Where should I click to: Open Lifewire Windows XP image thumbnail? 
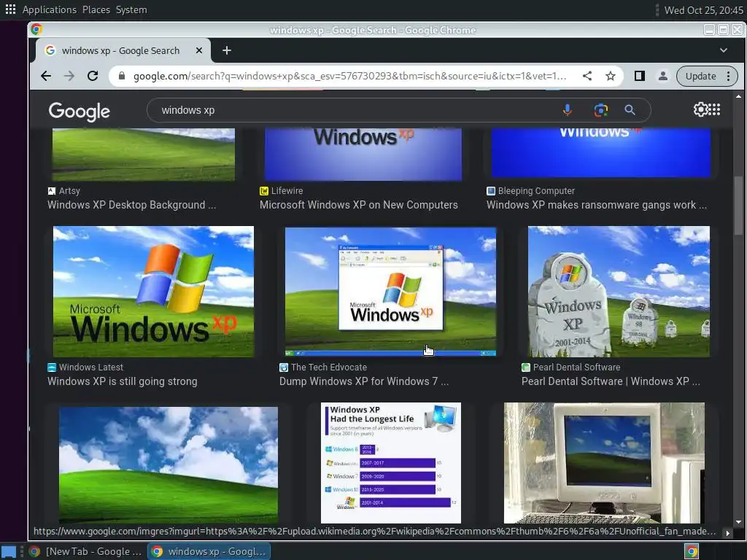click(363, 155)
